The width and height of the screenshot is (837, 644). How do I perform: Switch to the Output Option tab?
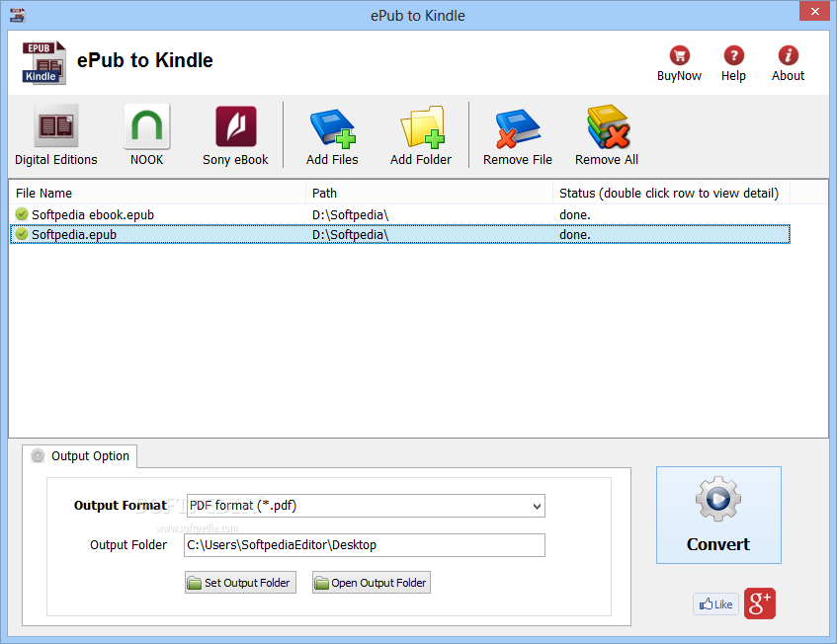pos(79,456)
